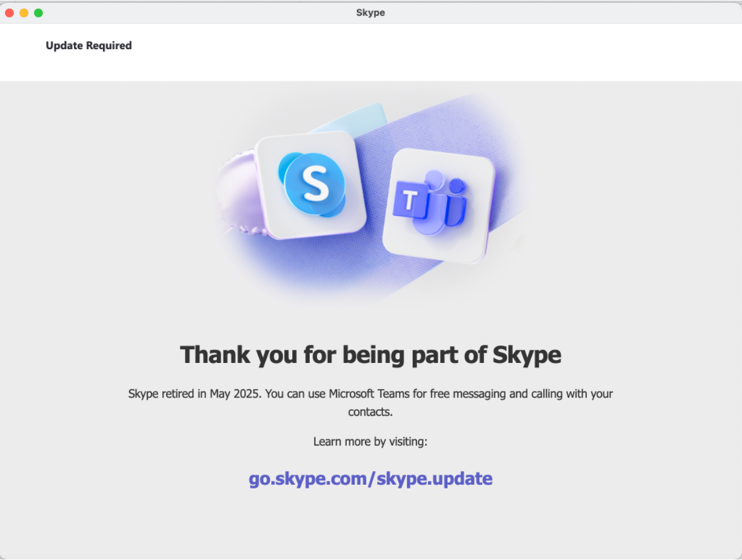Click the Update Required header text

89,45
